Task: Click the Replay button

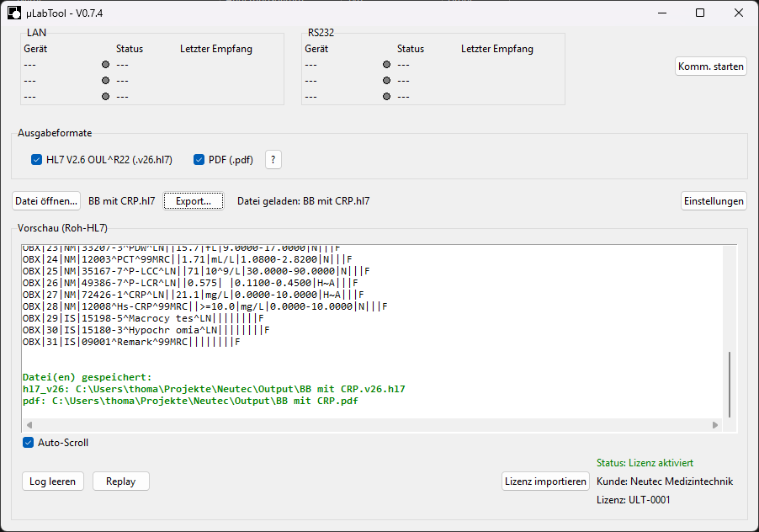Action: click(121, 481)
